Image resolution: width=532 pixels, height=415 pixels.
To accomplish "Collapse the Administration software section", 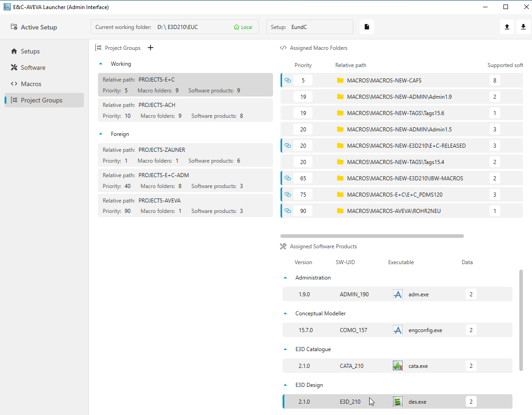I will point(285,278).
